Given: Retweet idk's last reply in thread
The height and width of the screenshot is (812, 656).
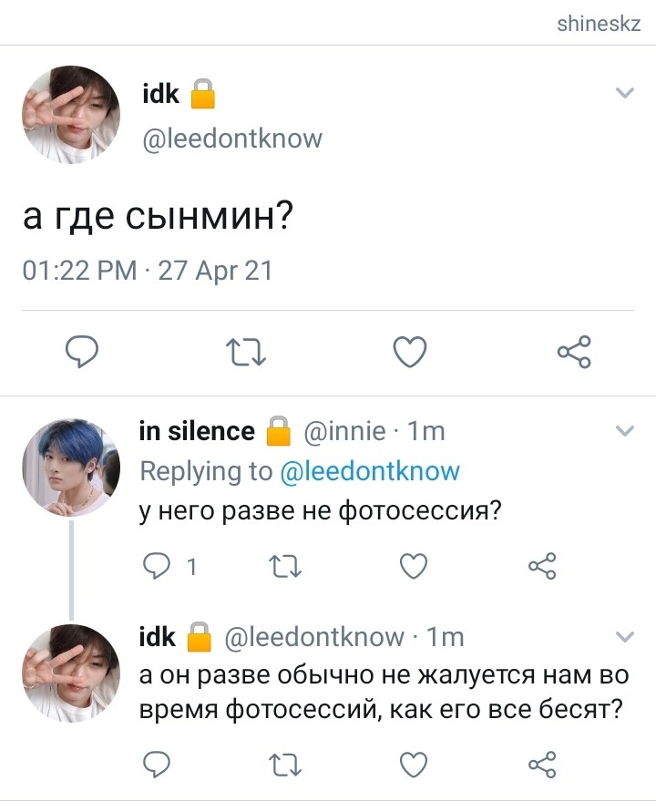Looking at the screenshot, I should pos(286,765).
